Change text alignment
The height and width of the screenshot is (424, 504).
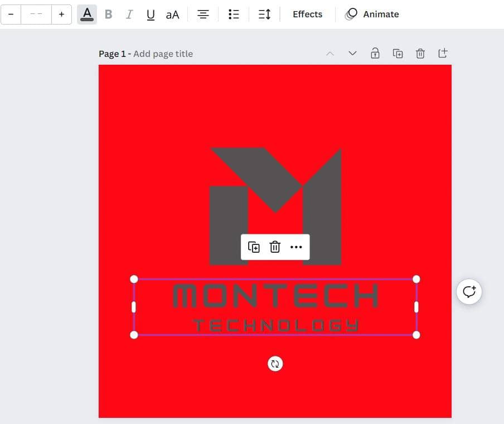[203, 15]
